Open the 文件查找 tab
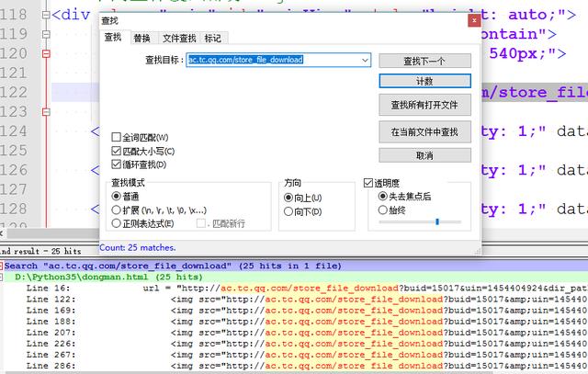 [178, 38]
